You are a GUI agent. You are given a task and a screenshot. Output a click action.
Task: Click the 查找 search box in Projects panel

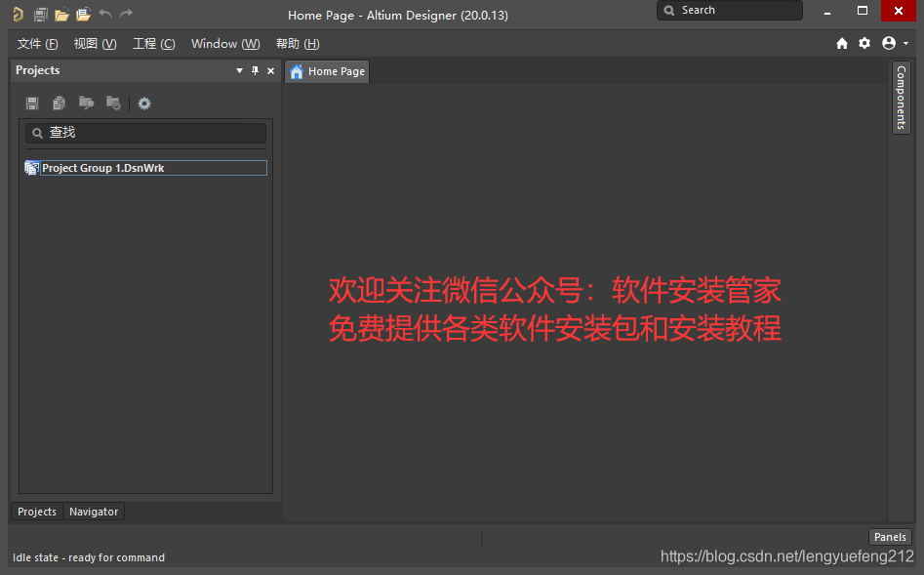(145, 133)
